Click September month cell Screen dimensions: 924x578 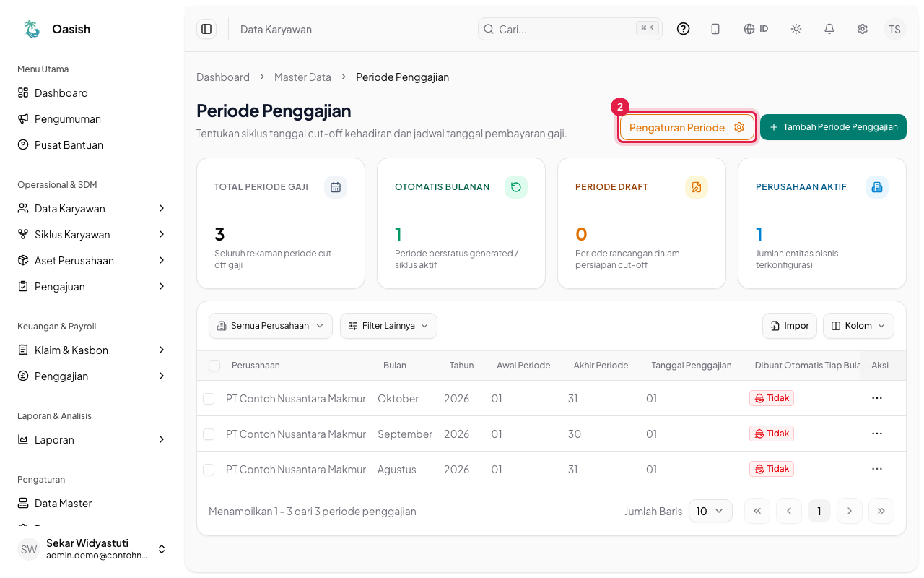tap(405, 434)
